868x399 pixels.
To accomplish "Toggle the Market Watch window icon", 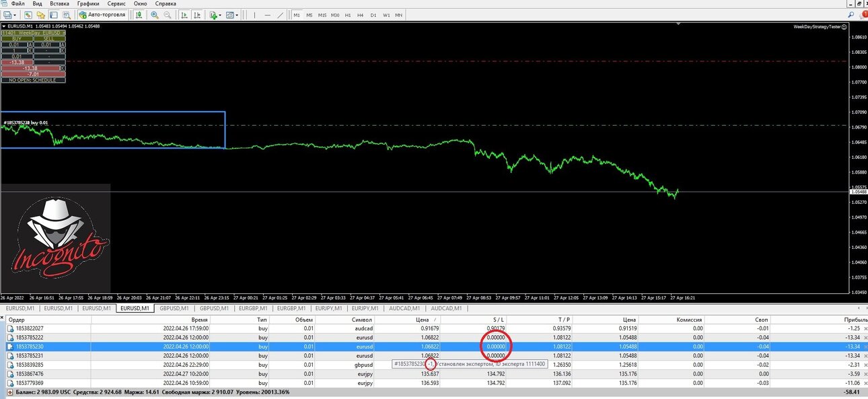I will pyautogui.click(x=28, y=15).
